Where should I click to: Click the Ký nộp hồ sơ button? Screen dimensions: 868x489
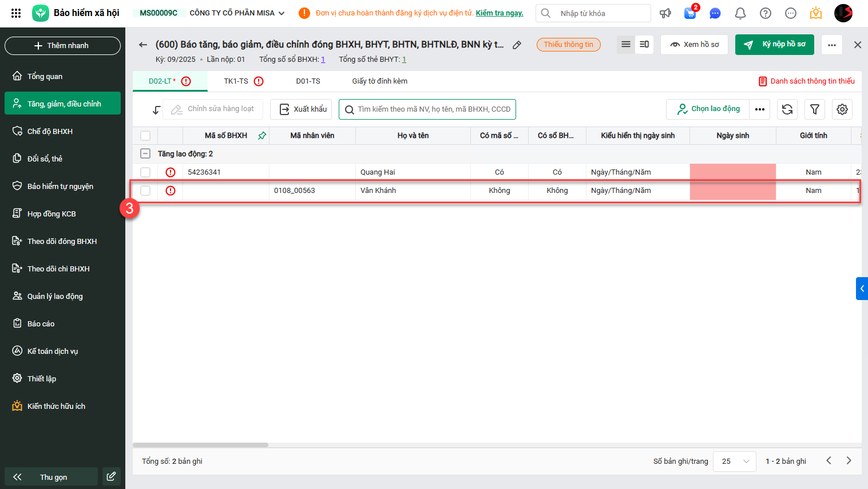775,45
